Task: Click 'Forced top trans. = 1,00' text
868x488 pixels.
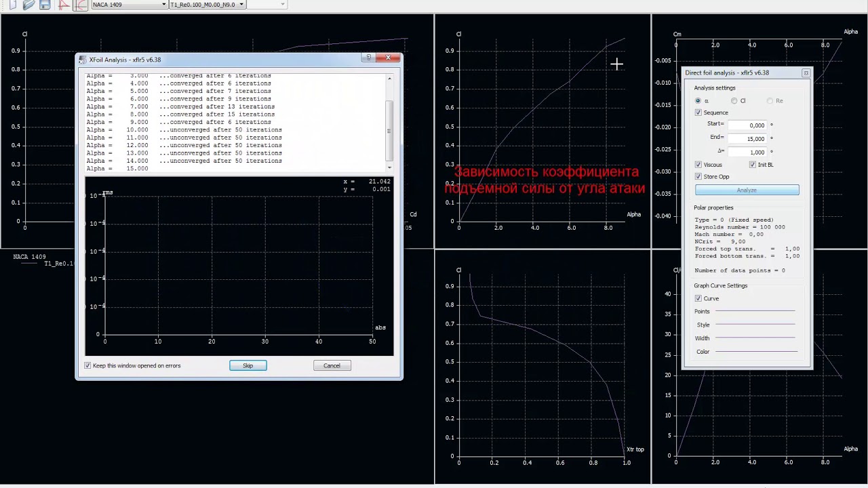Action: (747, 249)
